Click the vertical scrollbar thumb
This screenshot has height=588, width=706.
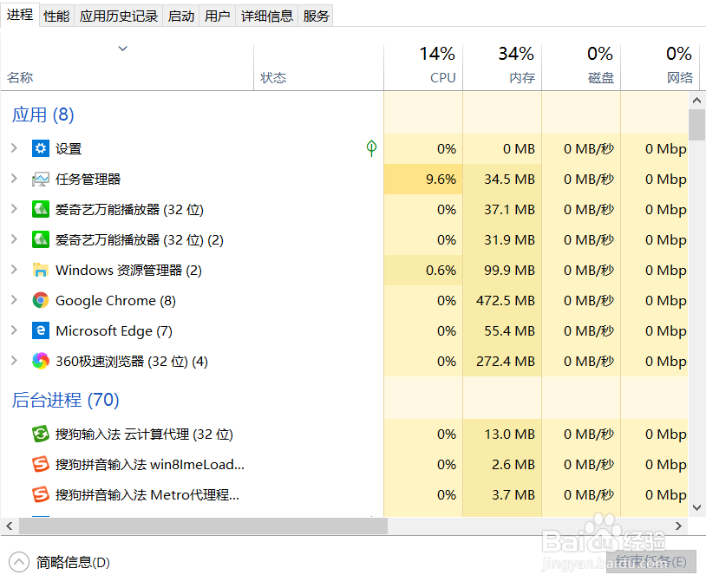pos(696,125)
